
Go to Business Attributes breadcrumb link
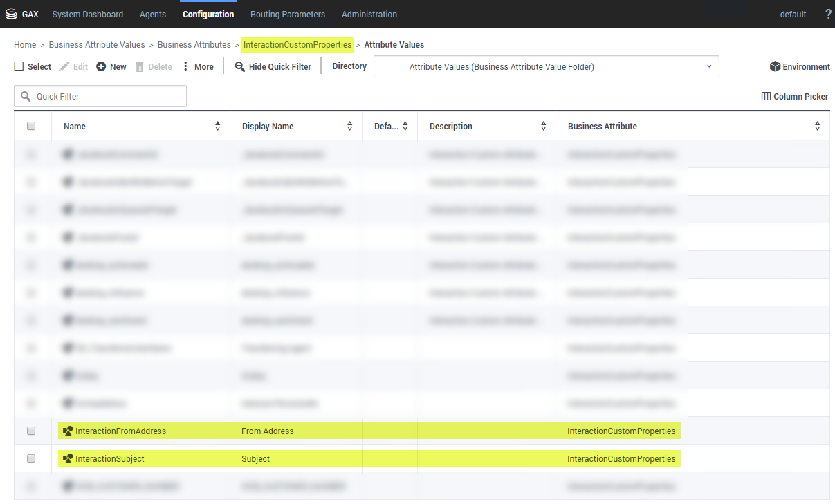[194, 45]
